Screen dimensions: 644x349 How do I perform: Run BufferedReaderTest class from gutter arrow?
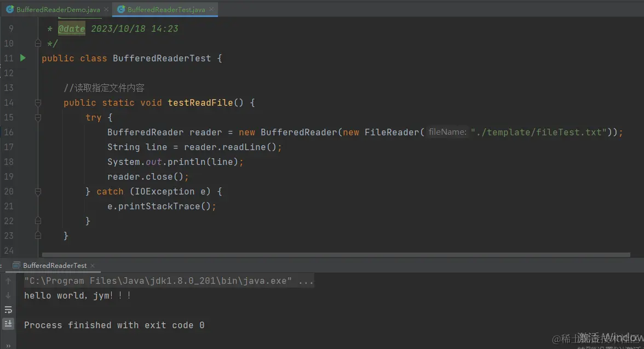tap(23, 58)
